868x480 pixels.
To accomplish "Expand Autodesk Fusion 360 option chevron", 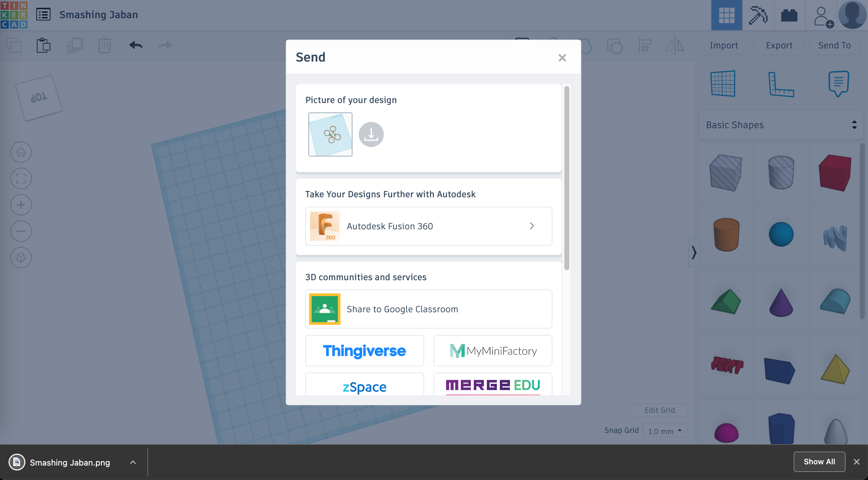I will (x=532, y=226).
